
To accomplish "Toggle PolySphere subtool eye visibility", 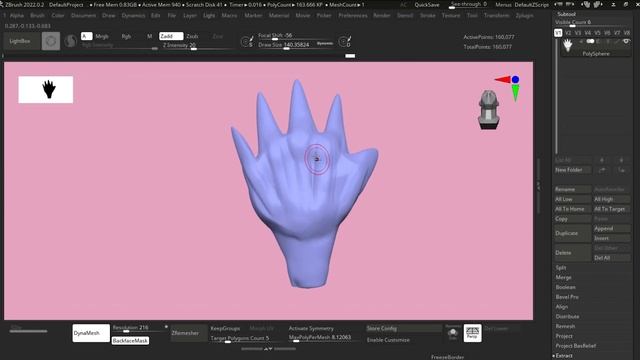I will [x=627, y=41].
